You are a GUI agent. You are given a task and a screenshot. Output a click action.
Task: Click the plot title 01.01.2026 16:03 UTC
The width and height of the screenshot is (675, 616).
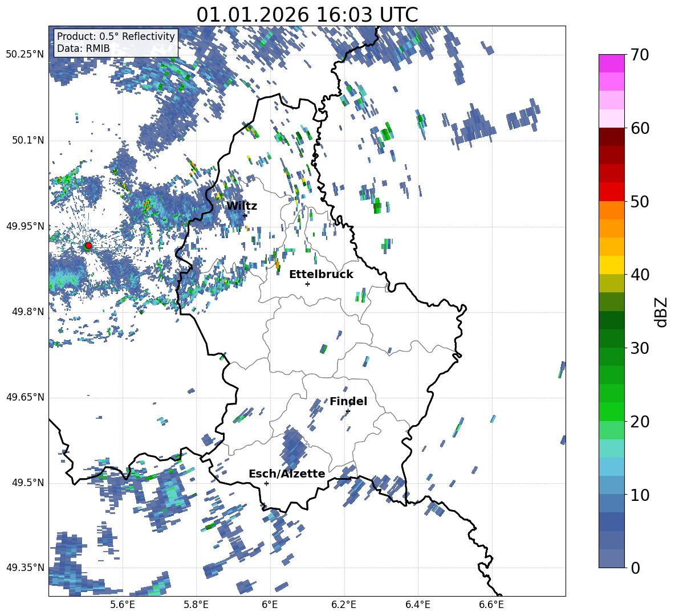point(307,15)
